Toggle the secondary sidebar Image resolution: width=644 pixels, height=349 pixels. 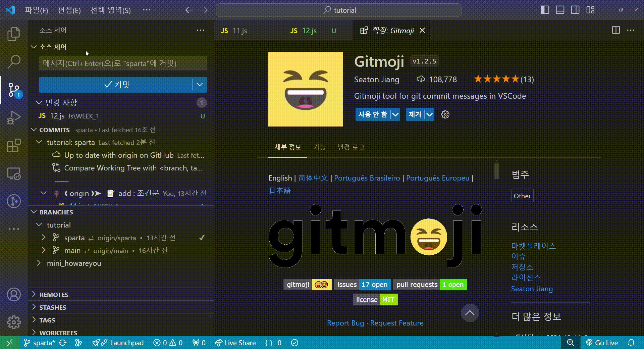click(x=576, y=10)
